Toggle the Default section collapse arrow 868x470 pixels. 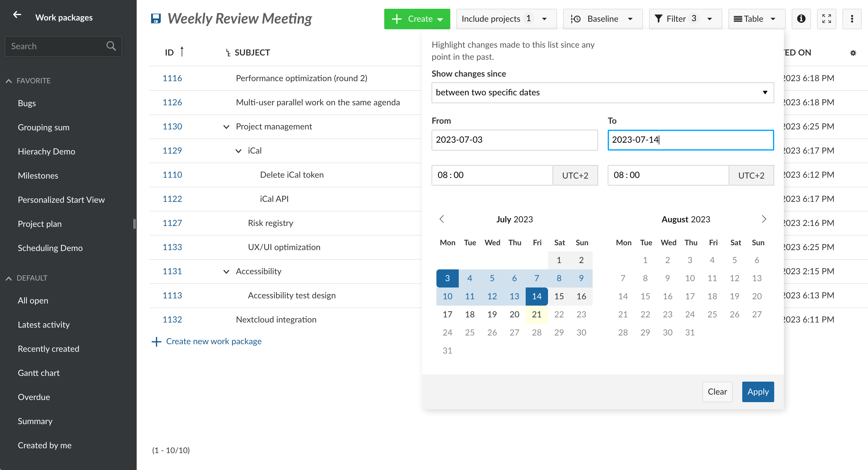pyautogui.click(x=8, y=278)
